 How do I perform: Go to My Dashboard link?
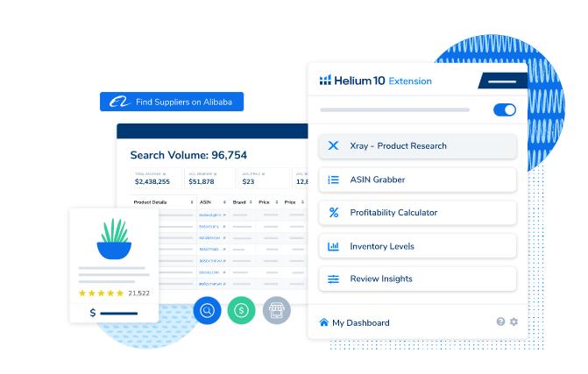click(360, 322)
